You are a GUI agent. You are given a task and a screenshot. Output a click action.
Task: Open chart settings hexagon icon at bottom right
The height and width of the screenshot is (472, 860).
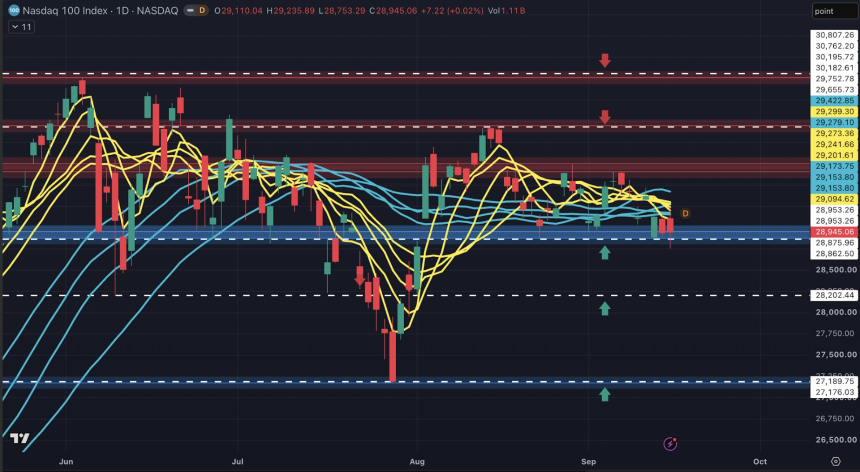click(835, 462)
